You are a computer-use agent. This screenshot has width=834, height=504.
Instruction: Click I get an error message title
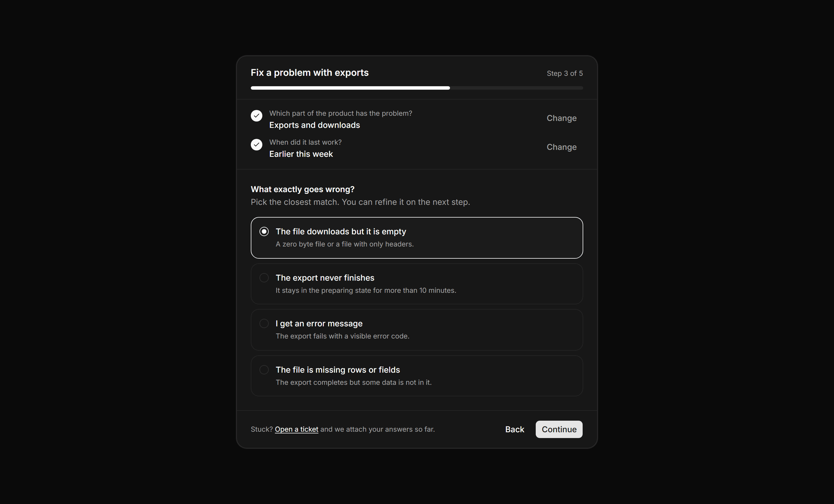pyautogui.click(x=319, y=323)
